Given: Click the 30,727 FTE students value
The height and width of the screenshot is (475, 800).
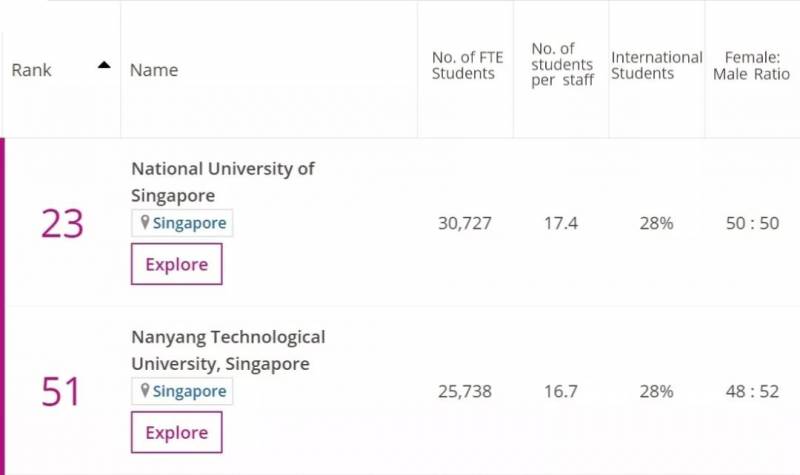Looking at the screenshot, I should click(x=465, y=223).
